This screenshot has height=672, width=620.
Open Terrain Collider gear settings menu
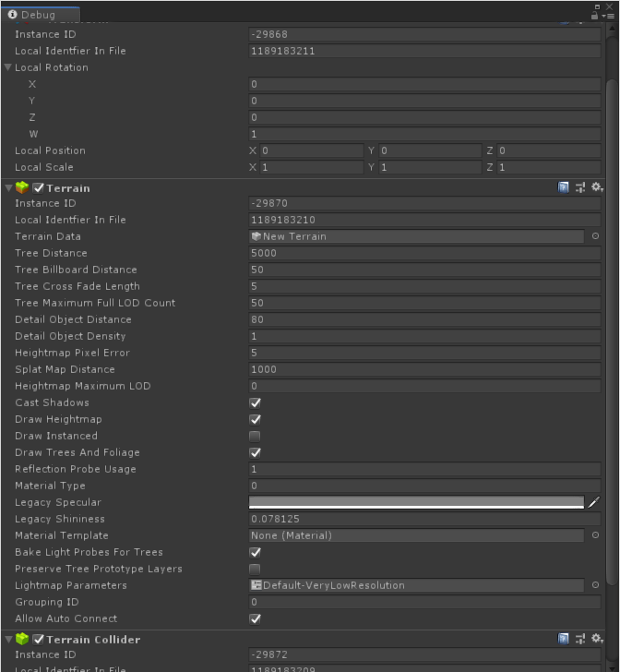tap(597, 639)
